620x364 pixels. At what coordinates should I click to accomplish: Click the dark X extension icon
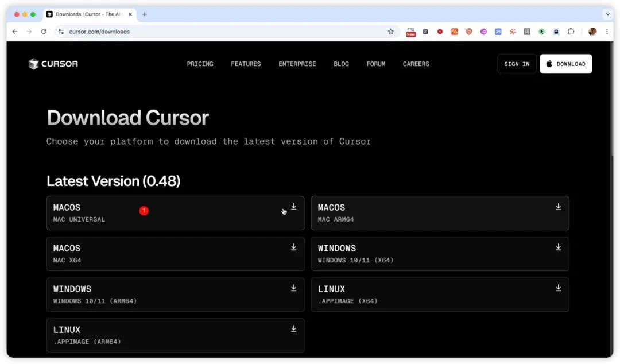click(425, 32)
